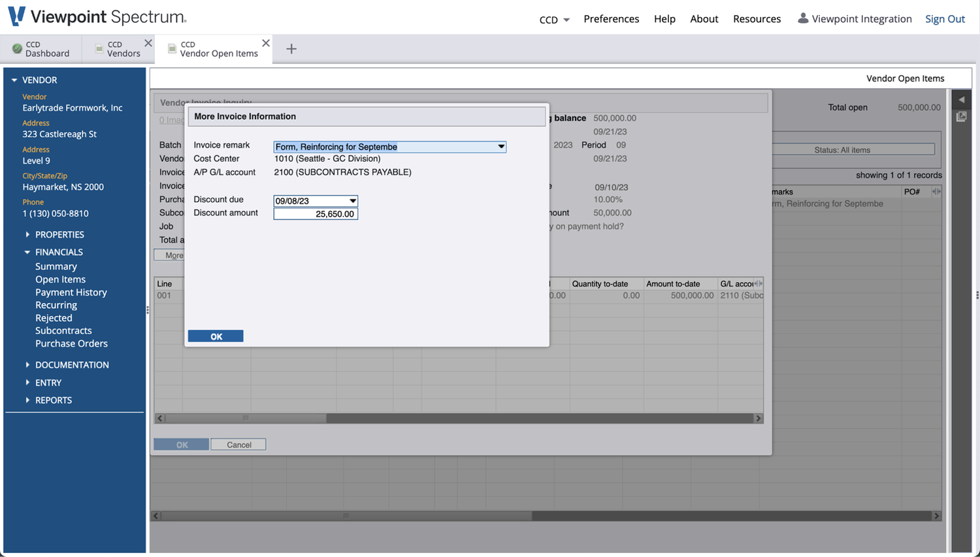Select the CCD Vendor Open Items tab
Viewport: 980px width, 557px height.
[214, 49]
